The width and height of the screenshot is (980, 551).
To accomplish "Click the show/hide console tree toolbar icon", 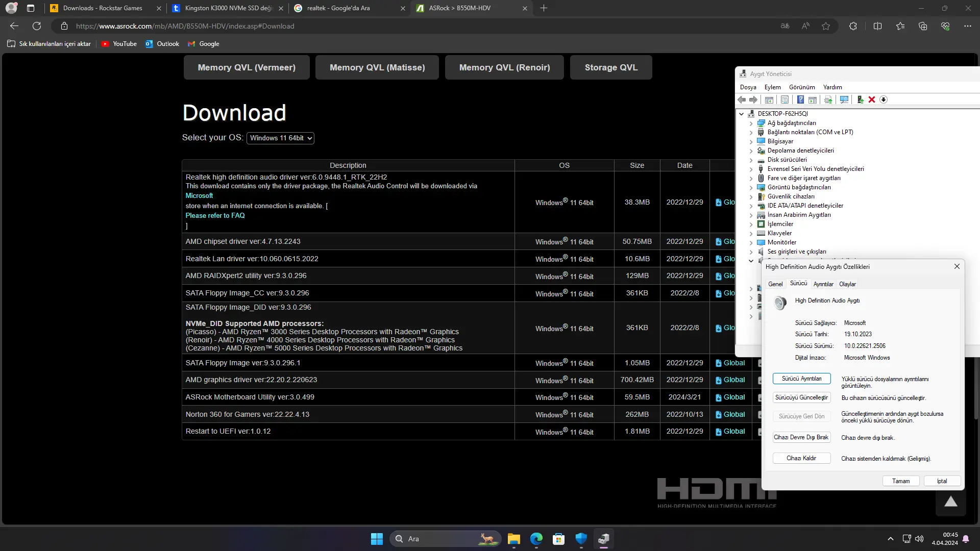I will click(x=769, y=100).
